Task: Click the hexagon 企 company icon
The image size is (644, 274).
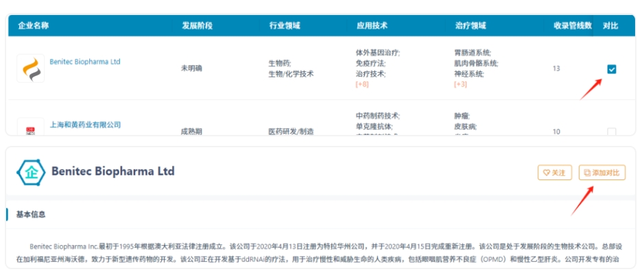Action: point(31,173)
